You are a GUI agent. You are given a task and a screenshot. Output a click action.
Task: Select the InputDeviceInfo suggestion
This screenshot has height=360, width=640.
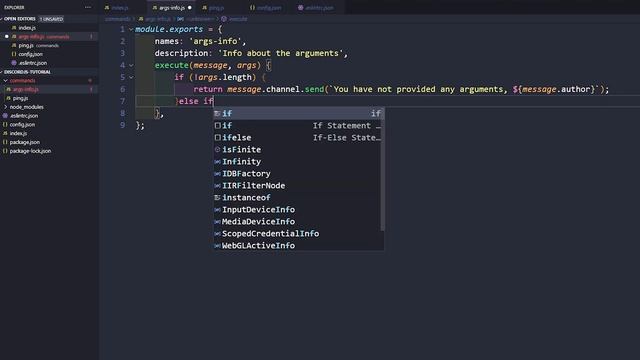(298, 209)
